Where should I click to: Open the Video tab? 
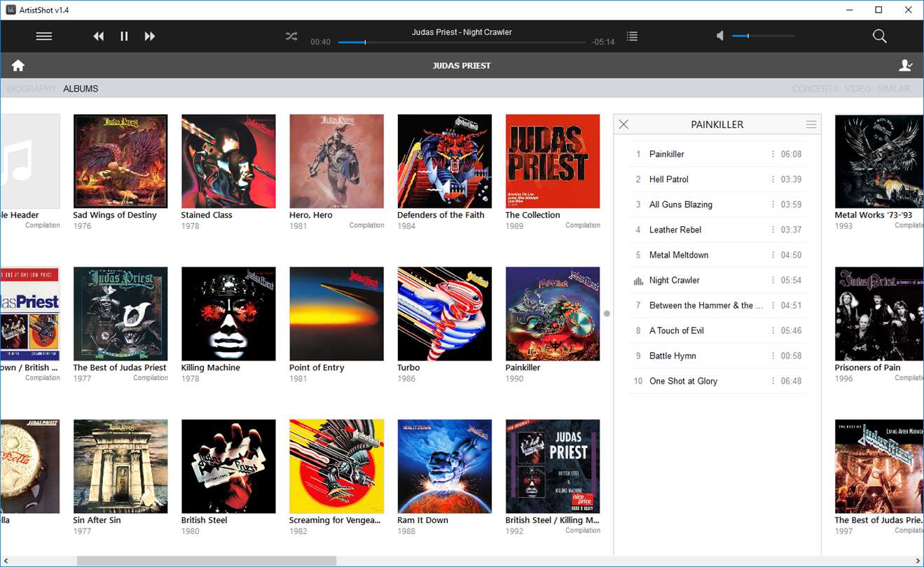coord(858,89)
